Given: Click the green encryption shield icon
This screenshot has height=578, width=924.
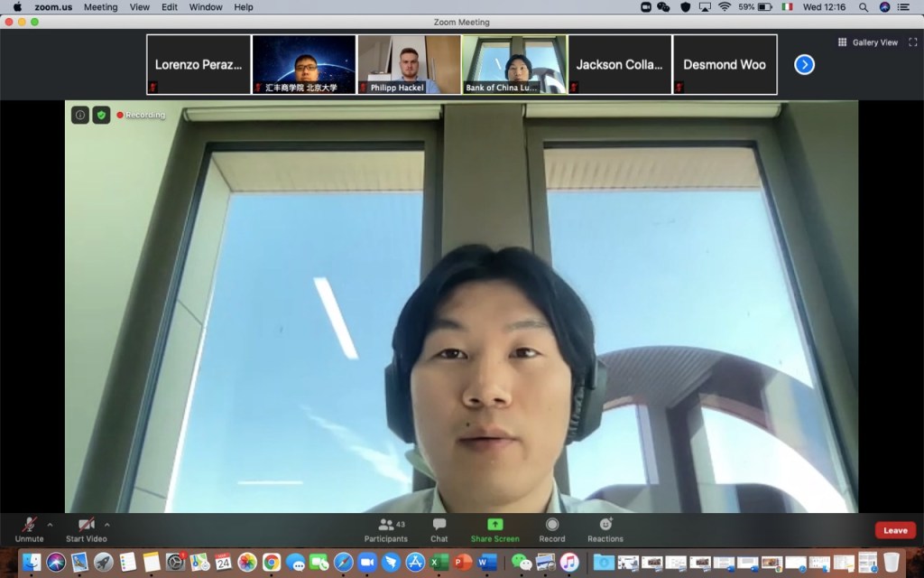Looking at the screenshot, I should 101,115.
